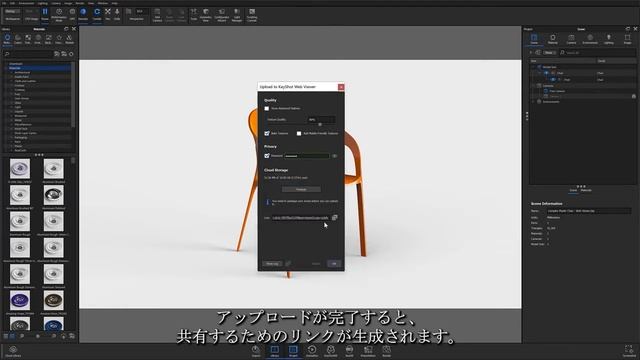Image resolution: width=640 pixels, height=360 pixels.
Task: Open the Light Manager
Action: (x=237, y=14)
